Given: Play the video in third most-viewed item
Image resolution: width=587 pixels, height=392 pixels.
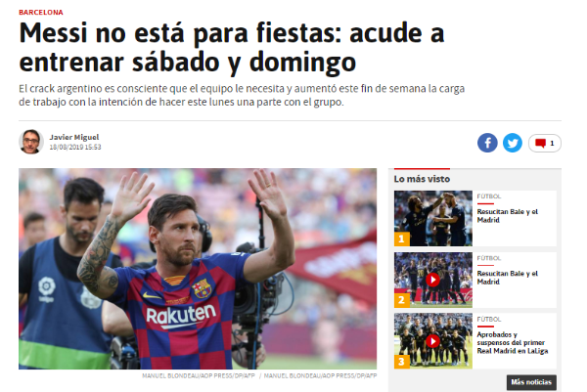Looking at the screenshot, I should 432,341.
